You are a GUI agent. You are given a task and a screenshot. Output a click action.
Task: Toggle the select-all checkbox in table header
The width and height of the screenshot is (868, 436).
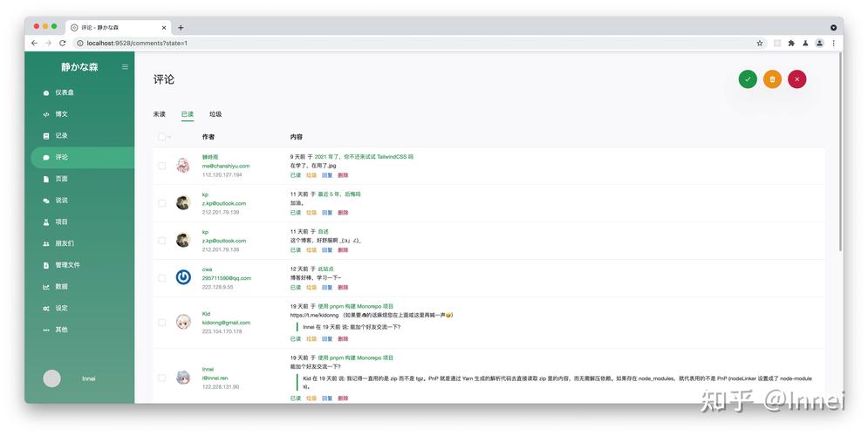(x=161, y=137)
